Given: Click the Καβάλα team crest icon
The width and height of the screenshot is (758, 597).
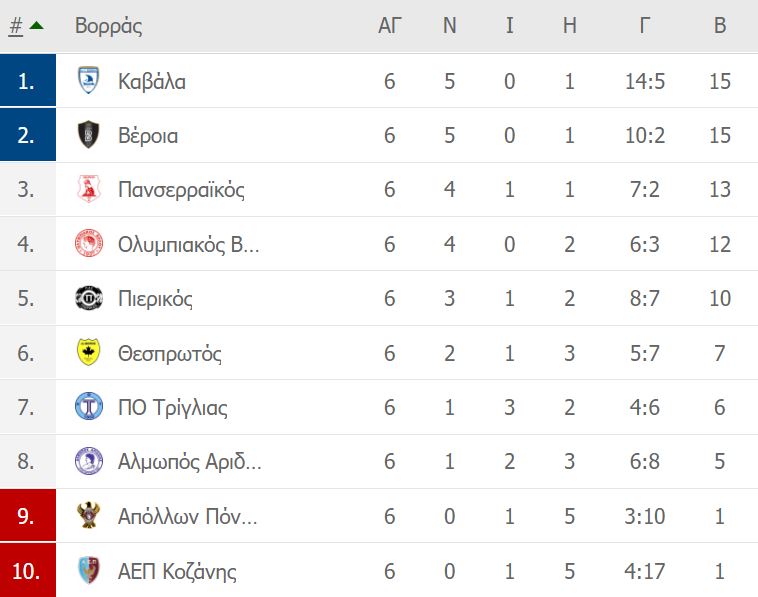Looking at the screenshot, I should pos(88,80).
